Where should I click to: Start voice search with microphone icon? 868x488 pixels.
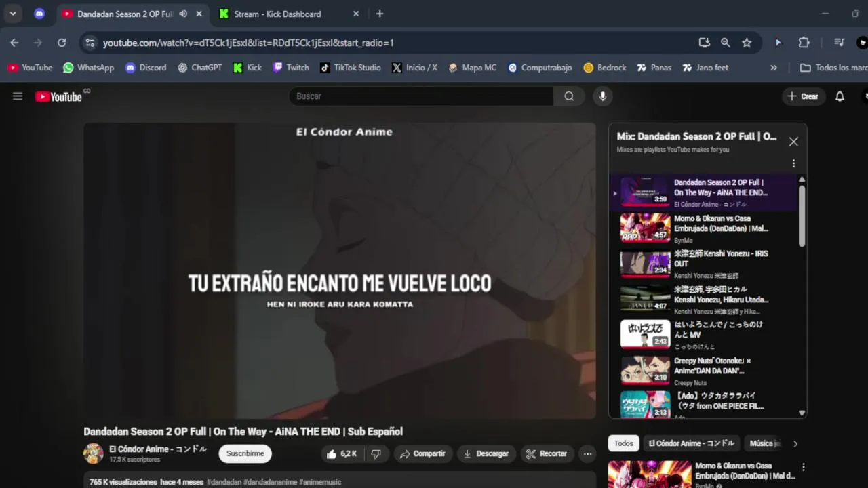(602, 96)
